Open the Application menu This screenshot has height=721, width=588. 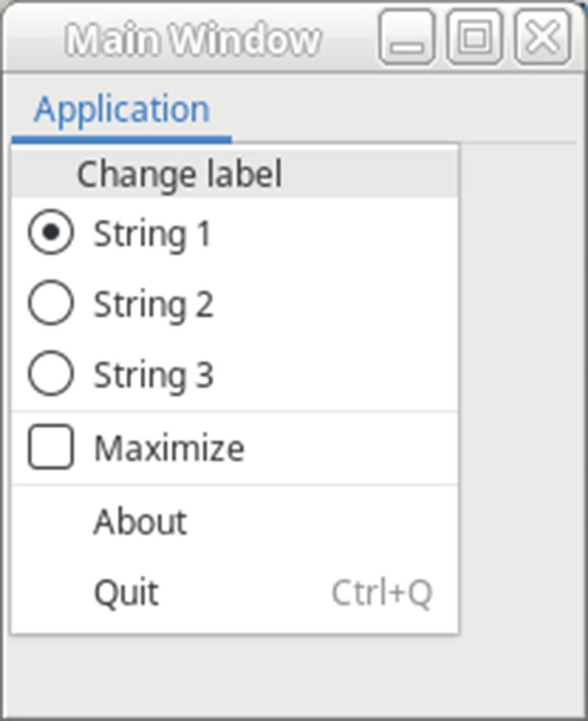coord(122,110)
